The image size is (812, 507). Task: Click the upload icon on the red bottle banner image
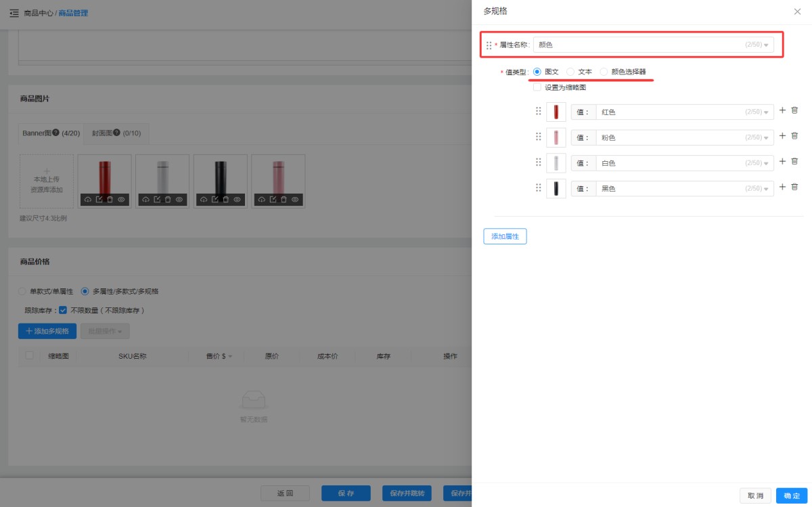(89, 200)
